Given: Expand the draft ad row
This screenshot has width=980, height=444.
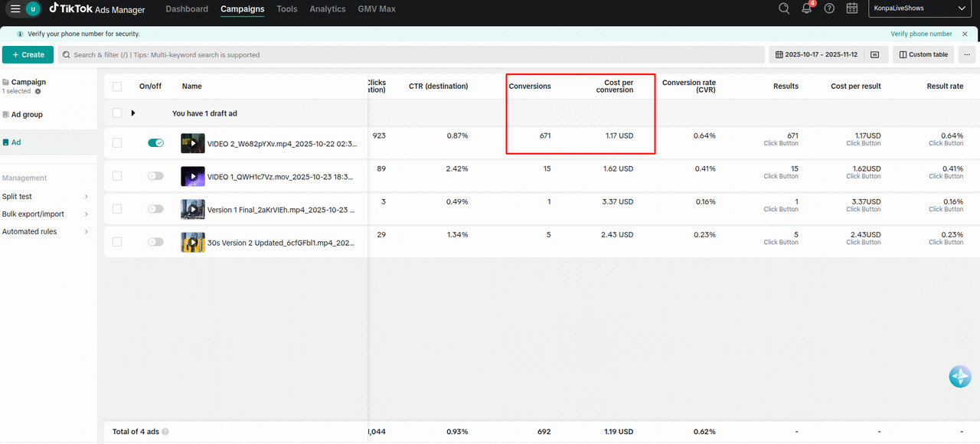Looking at the screenshot, I should [133, 113].
